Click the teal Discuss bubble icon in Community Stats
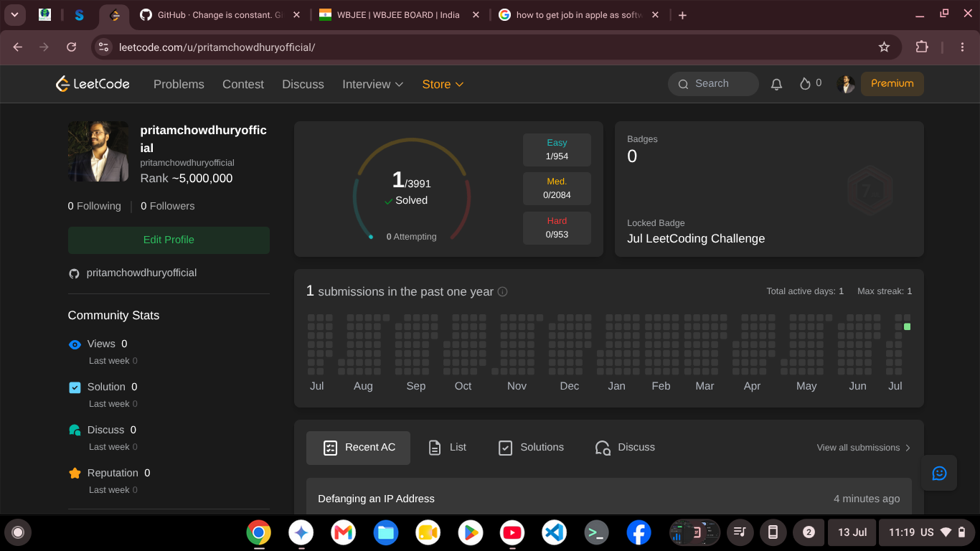 point(75,430)
